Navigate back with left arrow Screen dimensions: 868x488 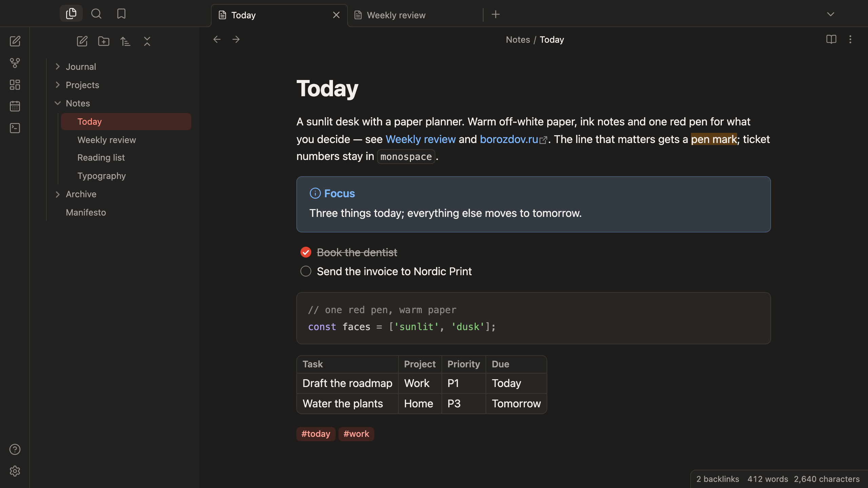pos(217,39)
